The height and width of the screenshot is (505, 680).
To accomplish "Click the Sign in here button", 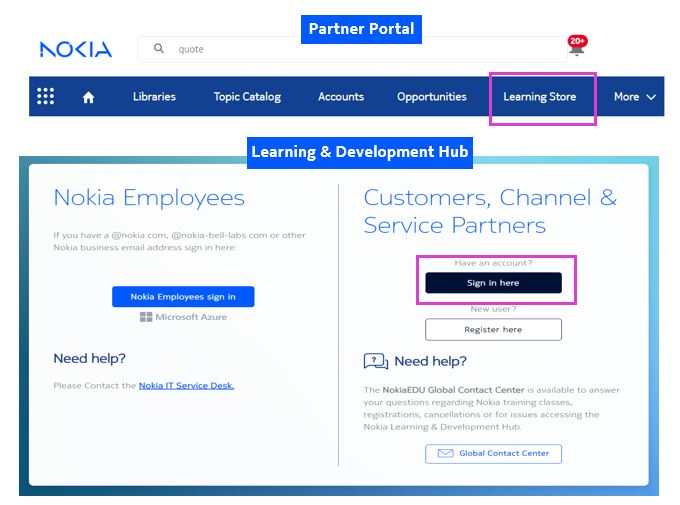I will point(493,283).
